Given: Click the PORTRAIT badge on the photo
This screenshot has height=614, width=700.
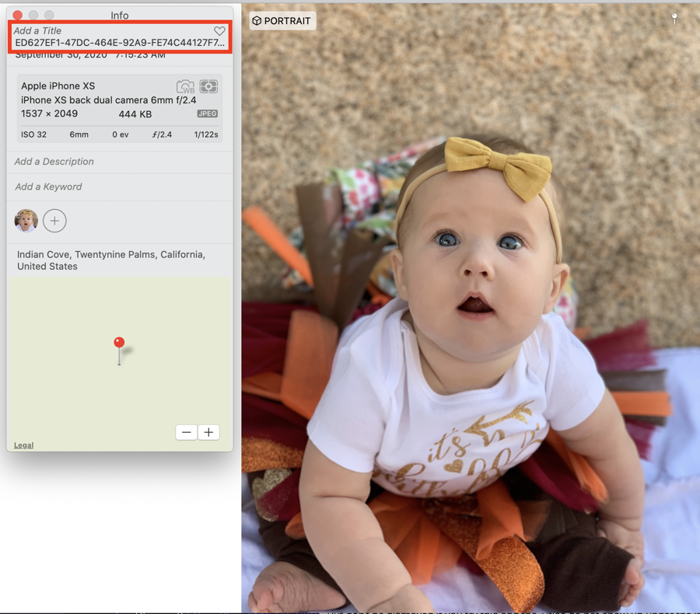Looking at the screenshot, I should [282, 21].
